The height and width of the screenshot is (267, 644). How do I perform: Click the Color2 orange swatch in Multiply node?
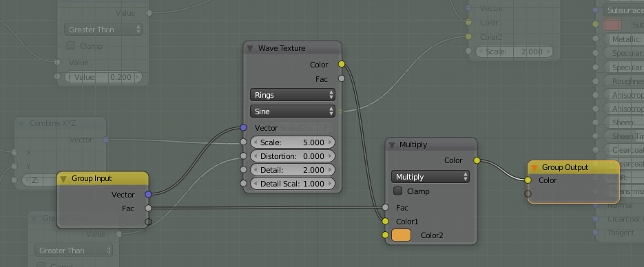coord(402,235)
